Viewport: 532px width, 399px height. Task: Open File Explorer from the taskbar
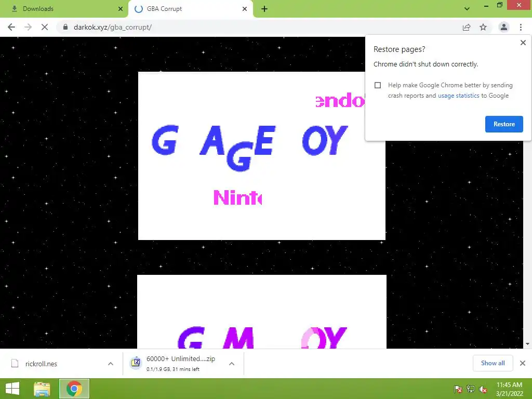pos(42,389)
